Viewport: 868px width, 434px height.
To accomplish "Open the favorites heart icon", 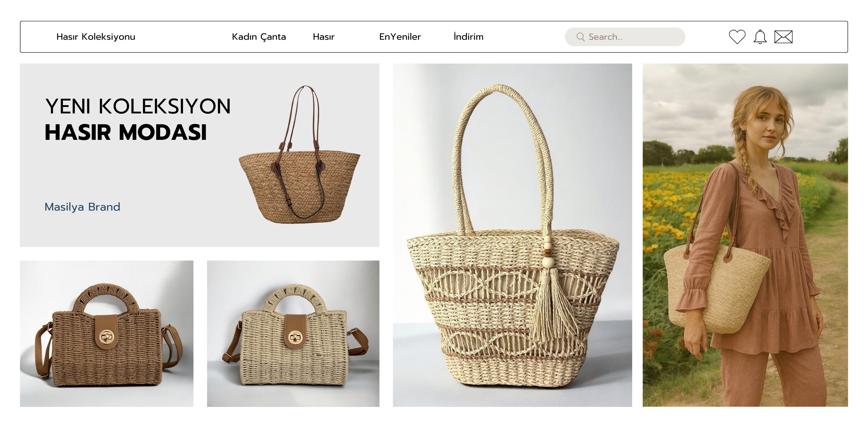I will (x=737, y=37).
